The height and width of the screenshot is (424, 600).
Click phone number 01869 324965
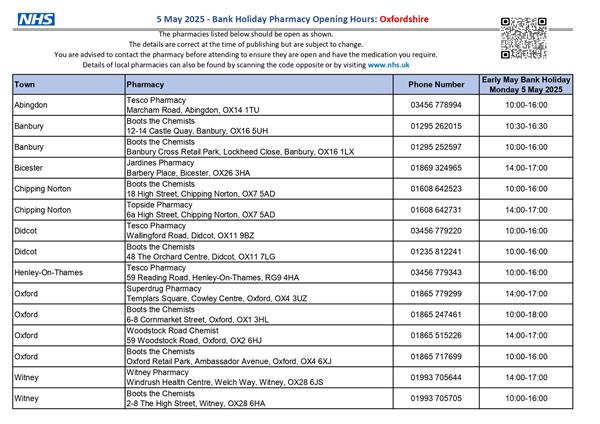[436, 168]
